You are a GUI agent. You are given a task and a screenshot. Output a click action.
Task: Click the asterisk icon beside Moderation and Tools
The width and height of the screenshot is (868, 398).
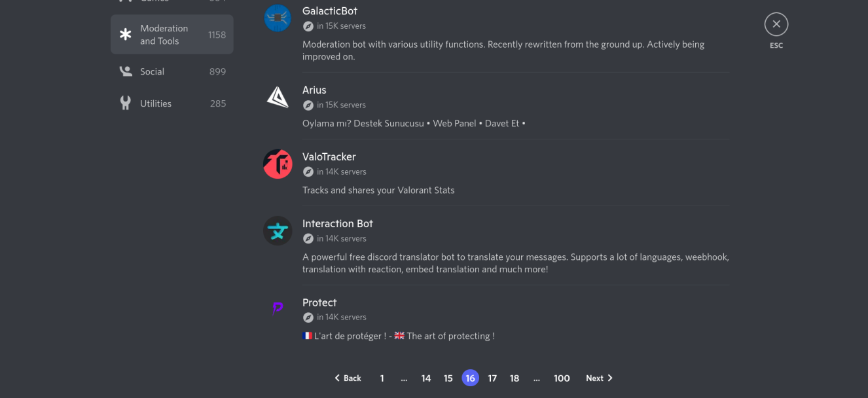coord(126,34)
